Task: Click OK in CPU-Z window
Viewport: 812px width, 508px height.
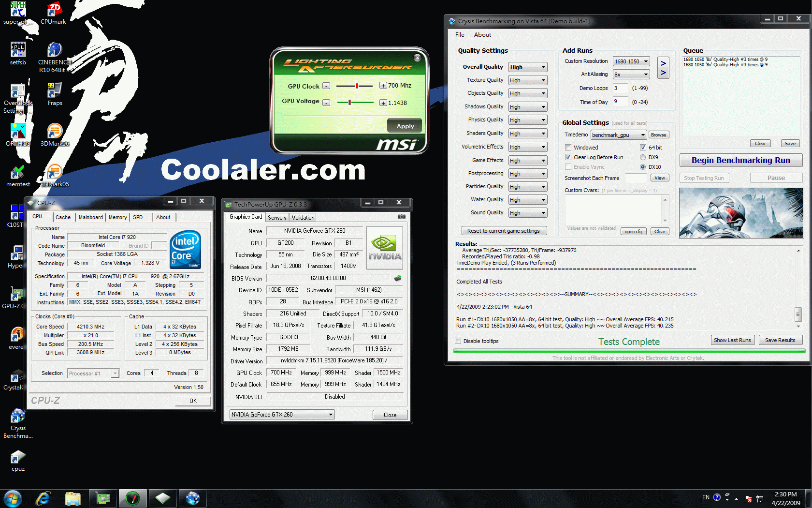Action: pos(193,401)
